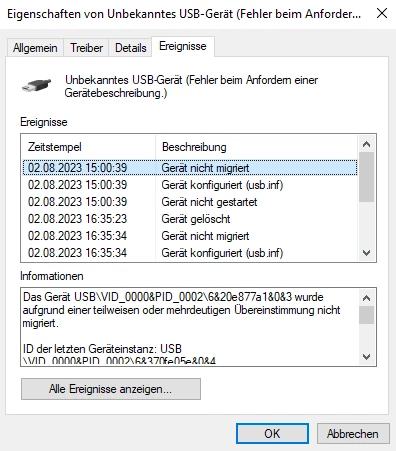Select the Gerät gelöscht event row

point(190,219)
